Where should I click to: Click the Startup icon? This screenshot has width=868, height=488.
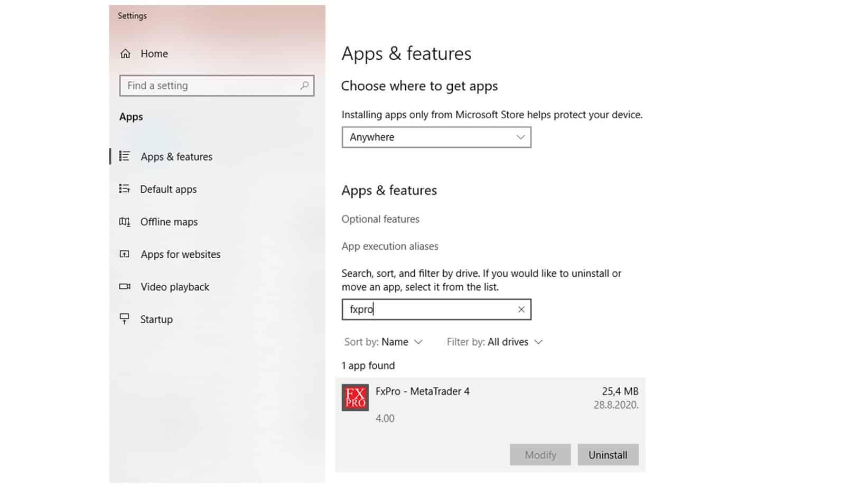coord(125,319)
